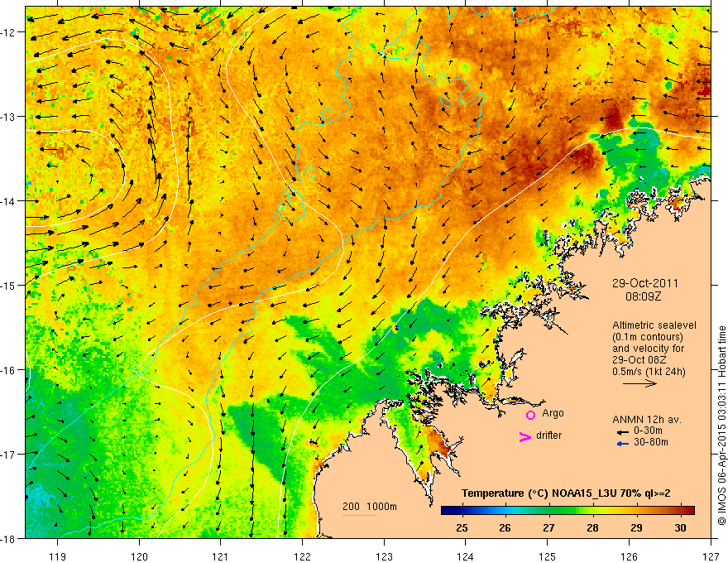
Task: Click the colorbar tick label '29'
Action: [636, 527]
